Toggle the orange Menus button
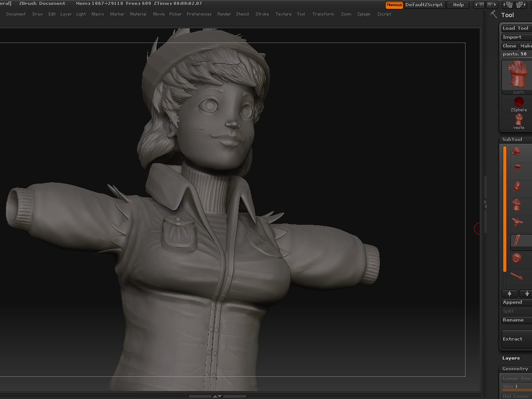 tap(394, 5)
